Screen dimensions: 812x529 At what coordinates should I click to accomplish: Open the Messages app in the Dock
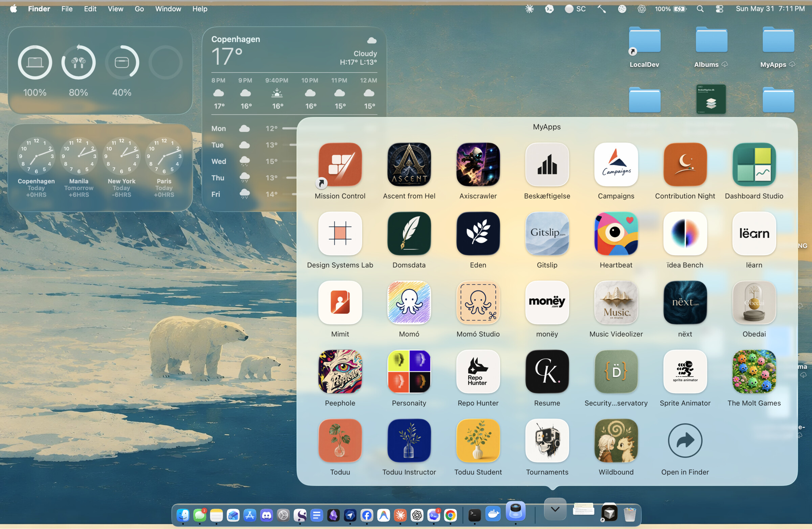[200, 515]
